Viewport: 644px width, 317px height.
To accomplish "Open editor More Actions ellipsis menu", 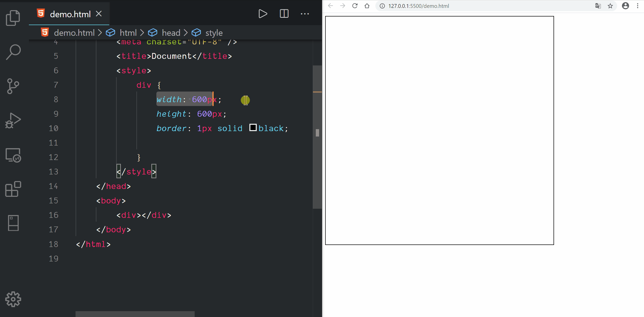I will coord(305,14).
